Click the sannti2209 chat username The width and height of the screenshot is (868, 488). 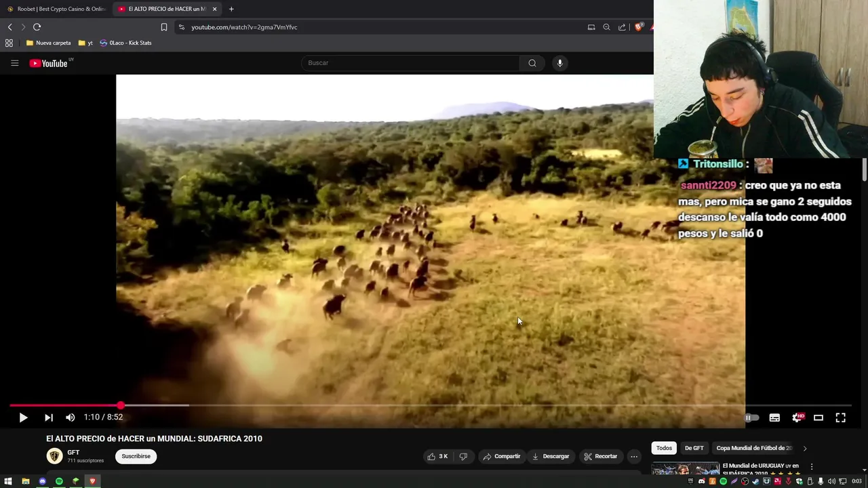tap(709, 185)
